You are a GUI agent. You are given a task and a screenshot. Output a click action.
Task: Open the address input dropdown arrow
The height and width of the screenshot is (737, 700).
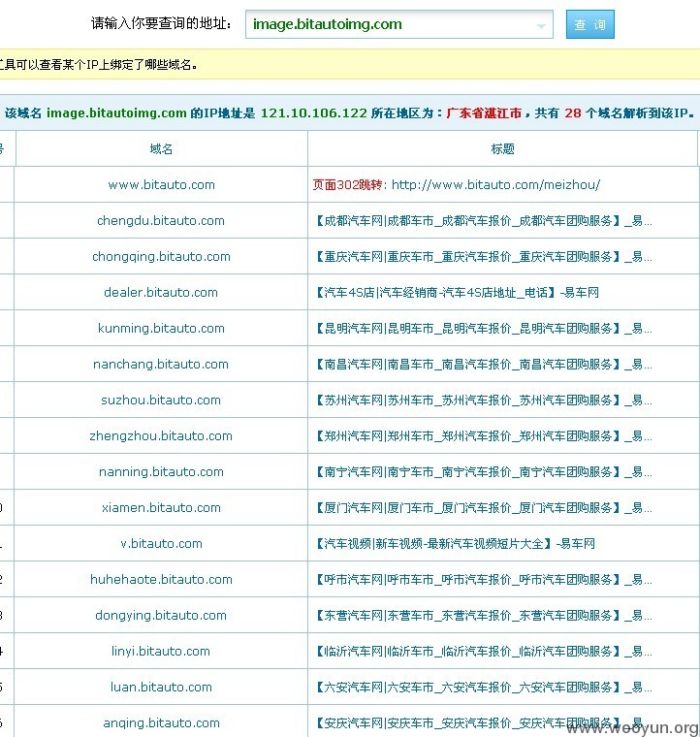click(x=541, y=26)
